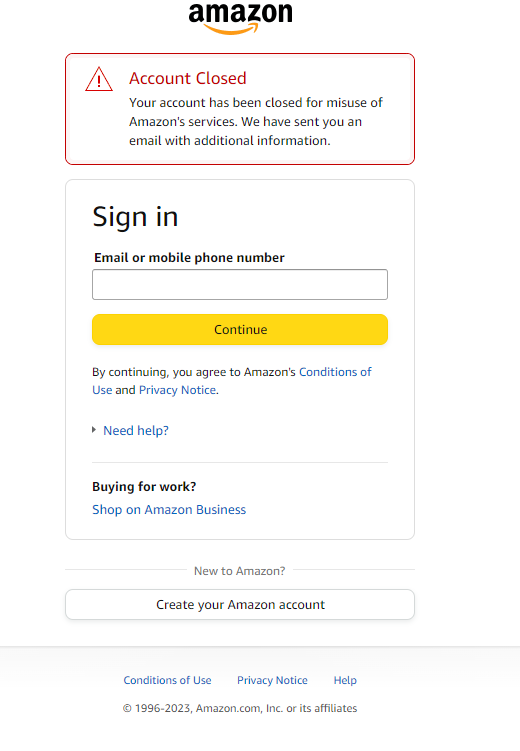Open the Shop on Amazon Business link
Viewport: 520px width, 751px height.
(169, 510)
